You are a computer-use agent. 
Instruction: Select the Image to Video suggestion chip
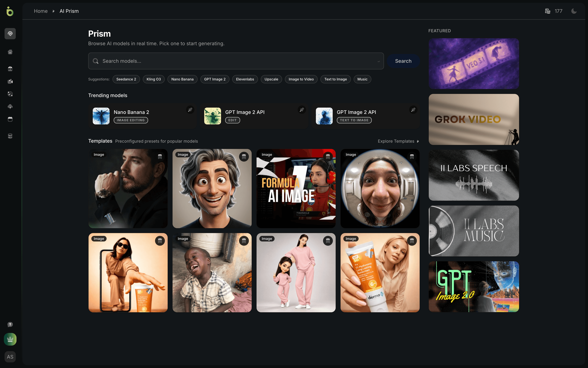click(301, 79)
